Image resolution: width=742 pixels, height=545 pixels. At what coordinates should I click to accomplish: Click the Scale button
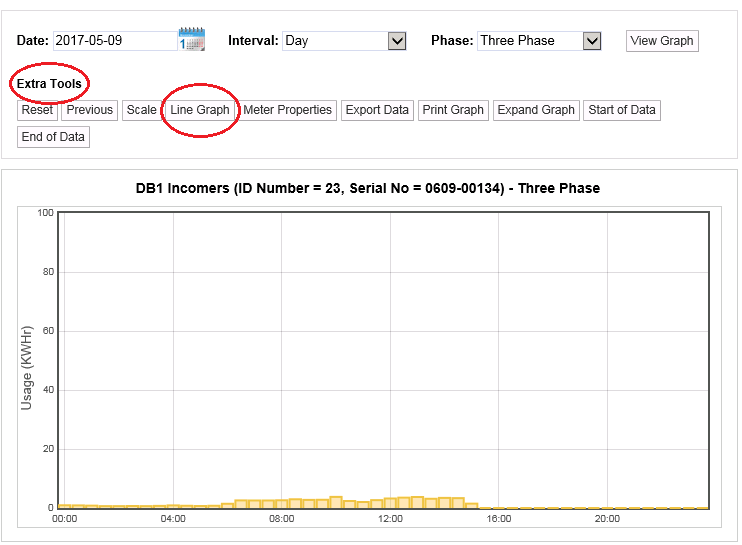tap(141, 110)
